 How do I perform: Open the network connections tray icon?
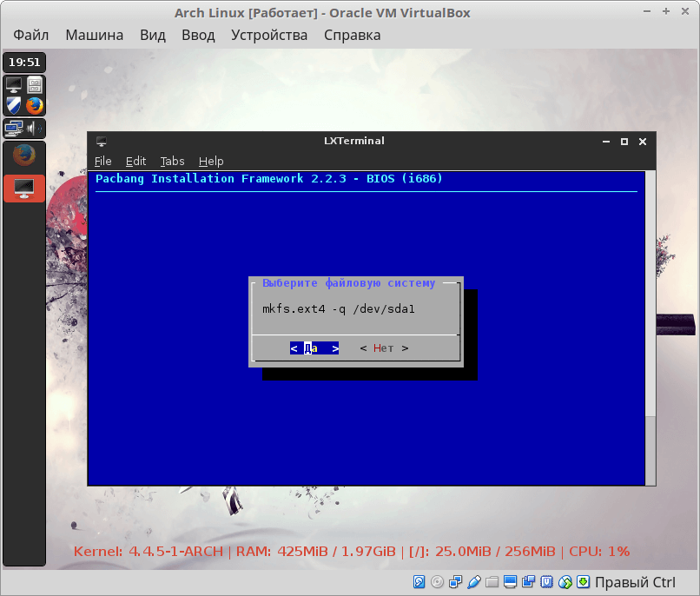pos(14,129)
